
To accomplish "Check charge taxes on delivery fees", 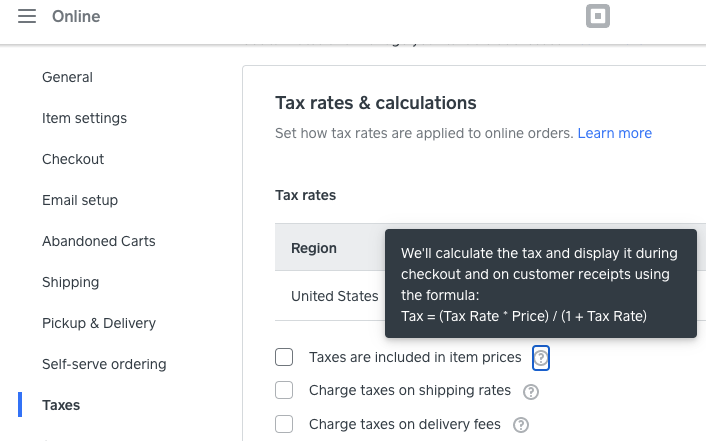I will [x=284, y=424].
